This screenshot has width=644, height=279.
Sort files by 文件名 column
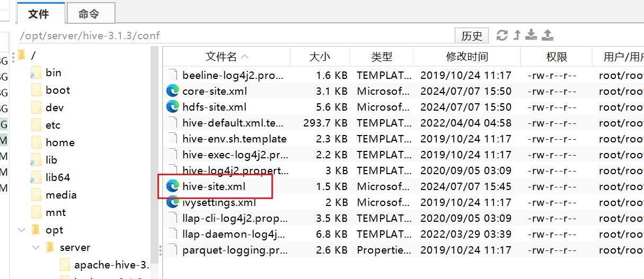(226, 57)
